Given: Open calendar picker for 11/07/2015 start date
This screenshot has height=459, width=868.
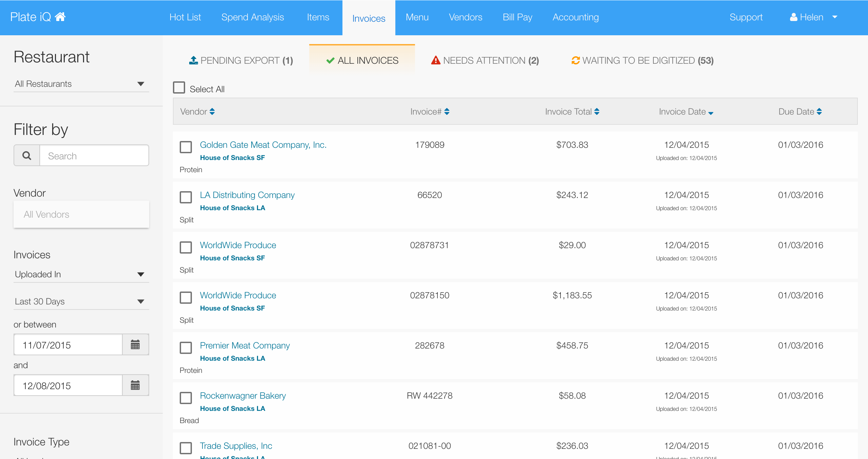Looking at the screenshot, I should pyautogui.click(x=135, y=345).
